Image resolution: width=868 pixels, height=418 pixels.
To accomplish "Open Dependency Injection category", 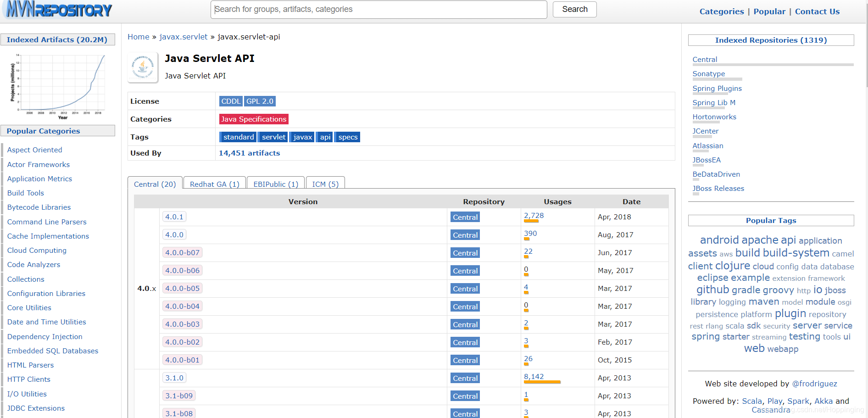I will click(x=45, y=336).
